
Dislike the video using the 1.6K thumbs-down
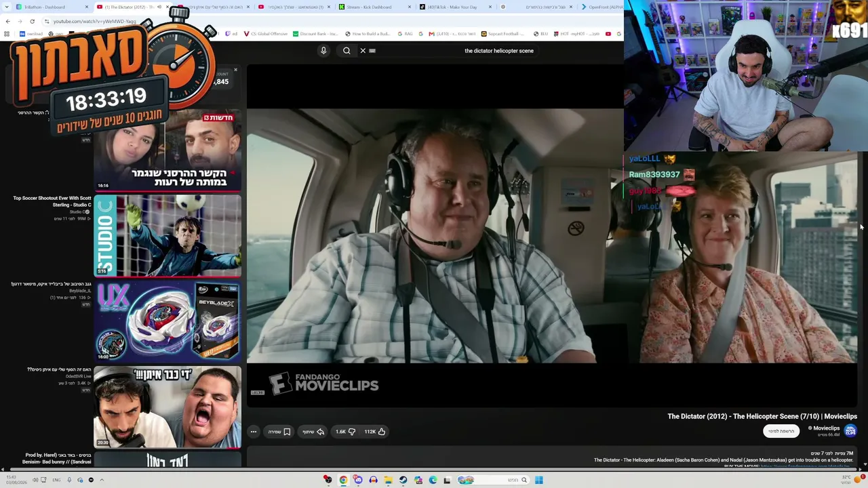[x=345, y=432]
